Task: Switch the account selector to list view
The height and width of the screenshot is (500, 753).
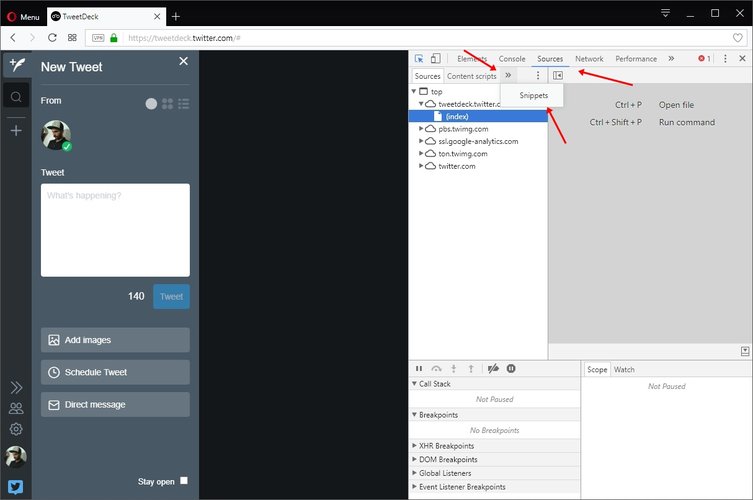Action: [183, 104]
